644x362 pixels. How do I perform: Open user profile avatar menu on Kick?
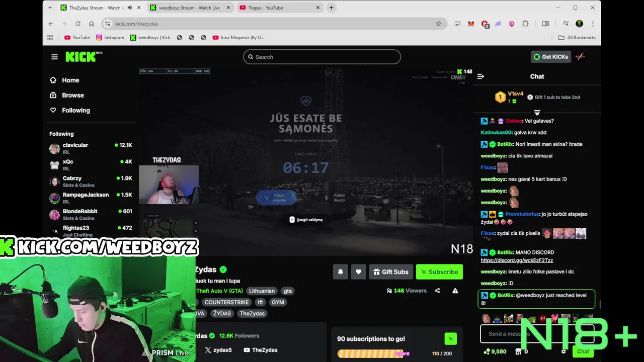pos(580,57)
